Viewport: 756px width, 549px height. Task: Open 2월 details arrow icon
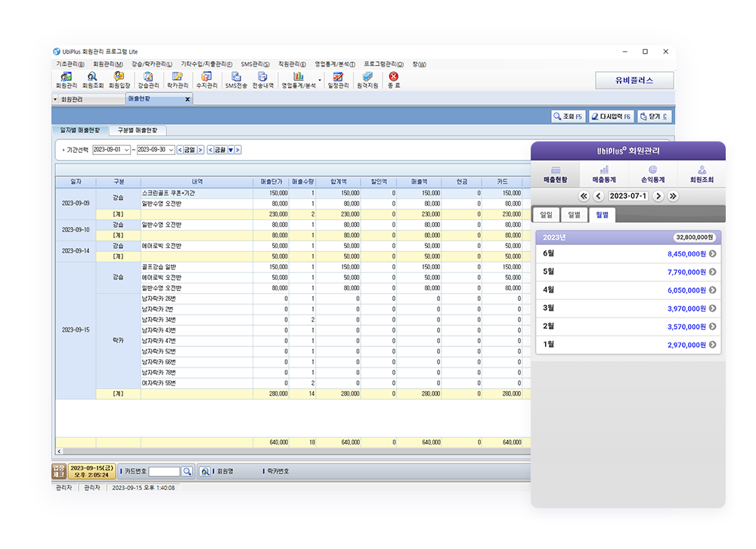coord(713,327)
